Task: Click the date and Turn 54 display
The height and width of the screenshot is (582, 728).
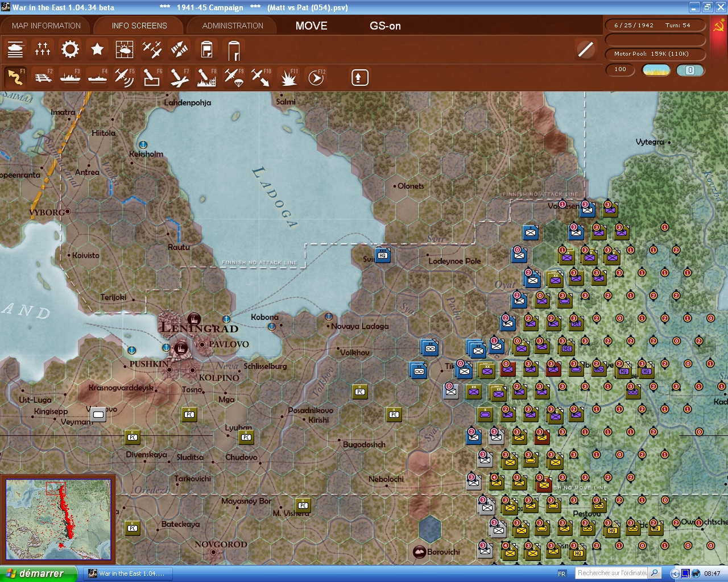Action: click(656, 26)
